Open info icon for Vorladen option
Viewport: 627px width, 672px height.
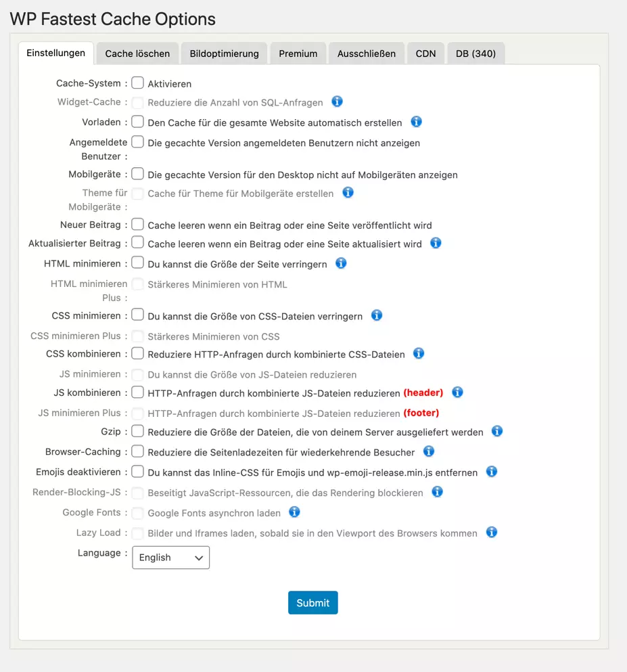416,122
